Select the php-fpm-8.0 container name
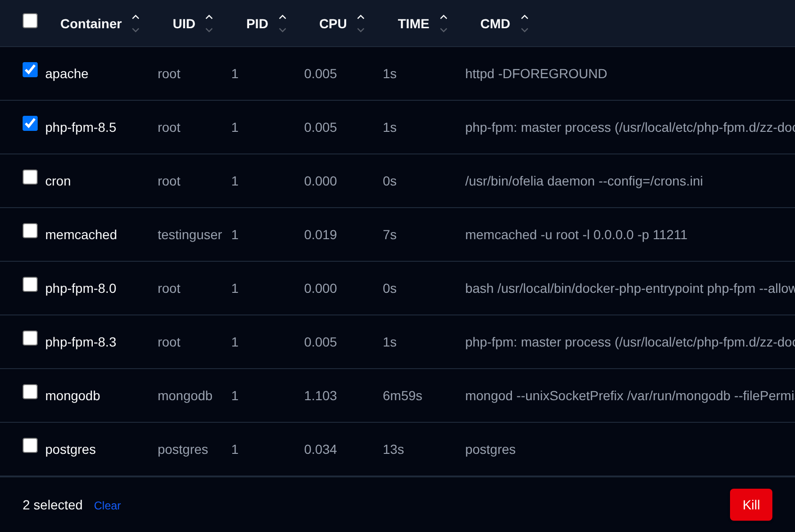The width and height of the screenshot is (795, 532). (x=81, y=289)
